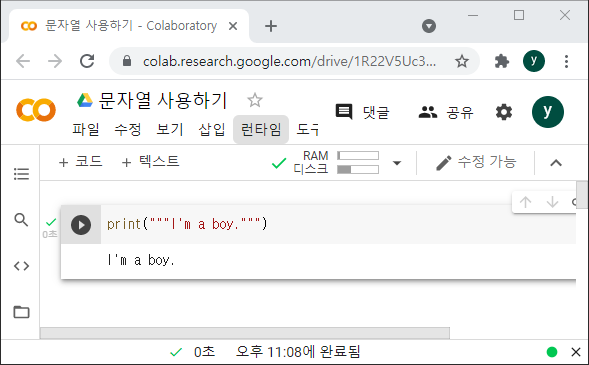This screenshot has width=589, height=365.
Task: Click the notebook title 문자열 사용하기
Action: click(163, 100)
